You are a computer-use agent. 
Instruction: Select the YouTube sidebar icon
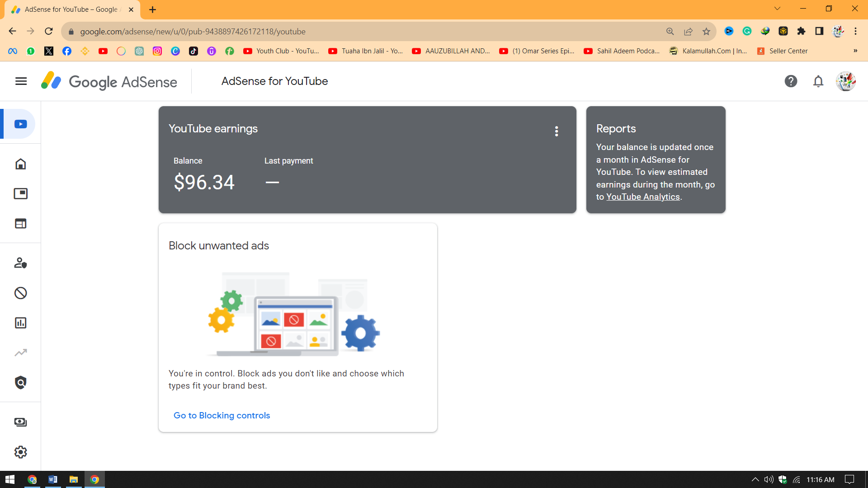[20, 124]
